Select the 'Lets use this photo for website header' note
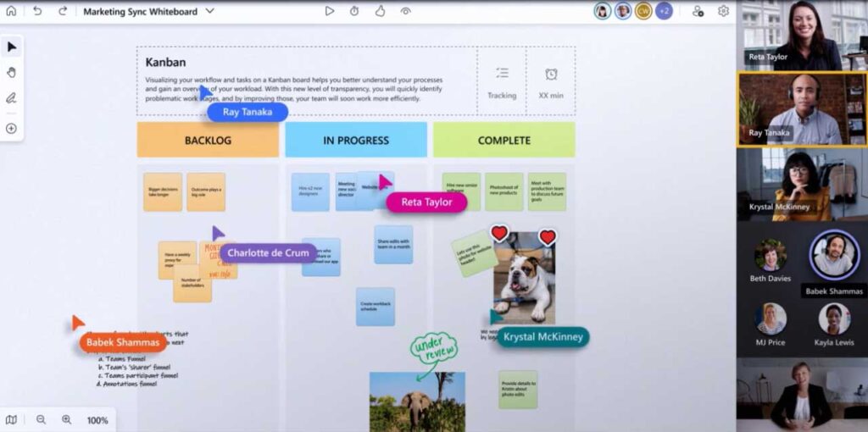This screenshot has width=868, height=432. point(475,254)
